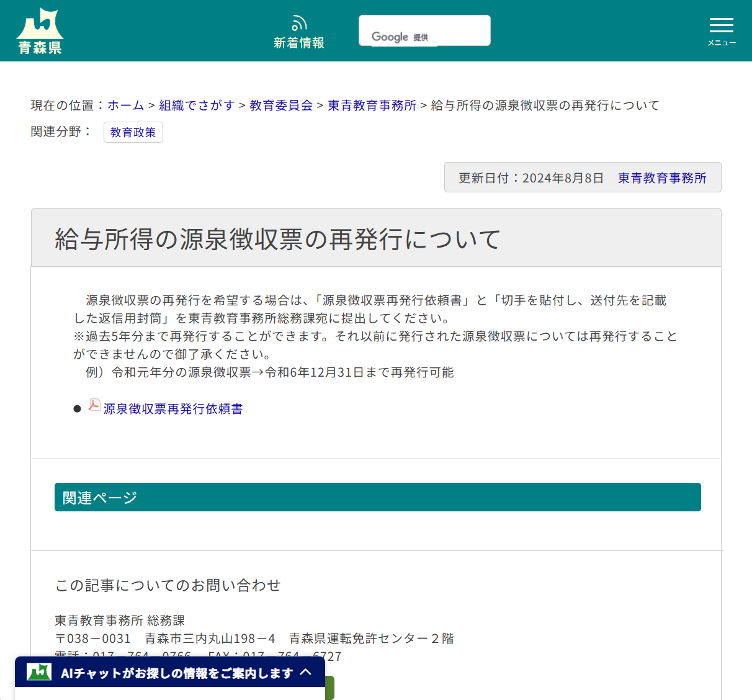Click the 東青教育事務所 link beside the update date
This screenshot has height=700, width=752.
click(x=661, y=178)
